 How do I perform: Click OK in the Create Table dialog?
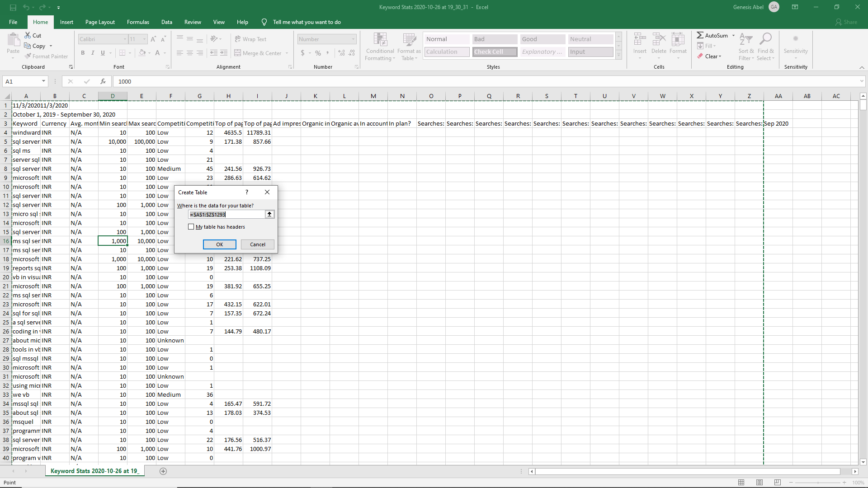219,244
